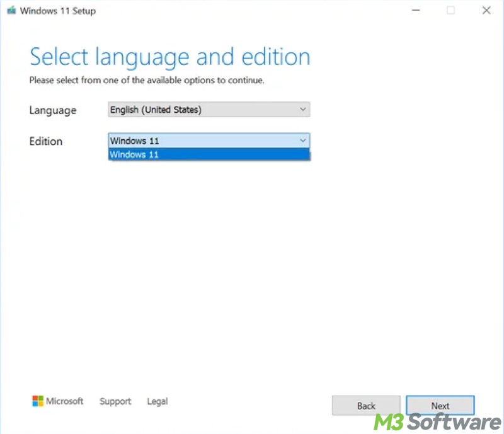Click the Language field label
This screenshot has height=434, width=504.
tap(52, 110)
